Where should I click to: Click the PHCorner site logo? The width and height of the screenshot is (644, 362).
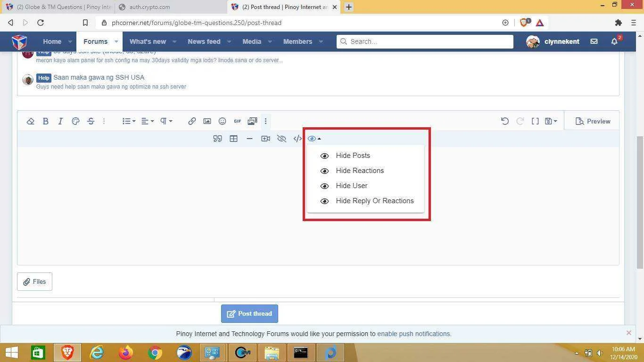click(x=19, y=42)
